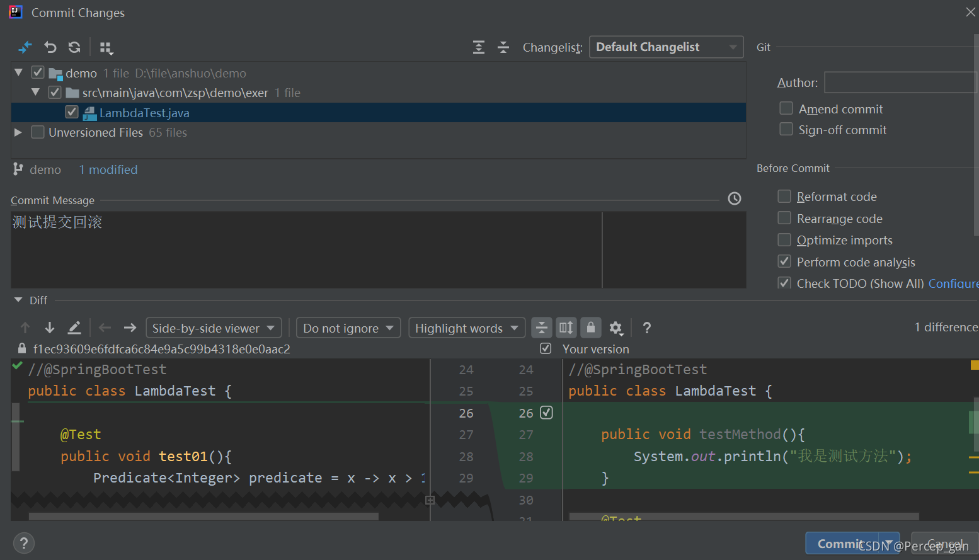Click the branch icon beside demo
The height and width of the screenshot is (560, 979).
coord(18,169)
